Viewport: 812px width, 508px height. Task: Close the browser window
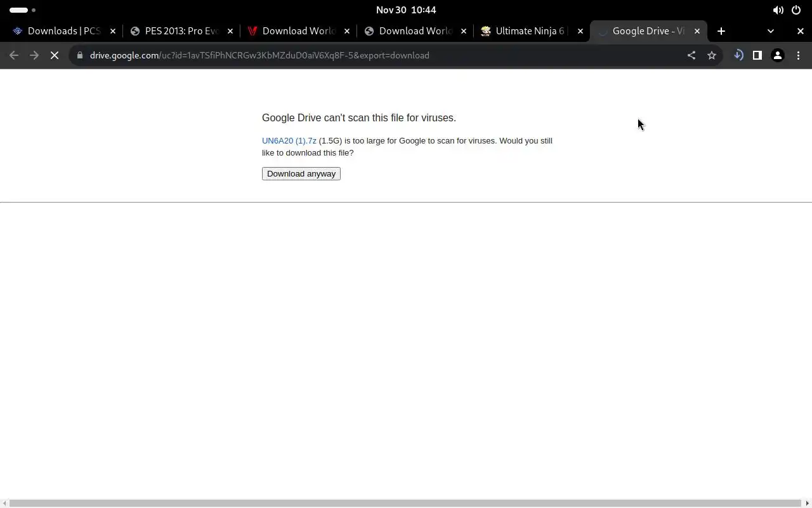pyautogui.click(x=800, y=30)
